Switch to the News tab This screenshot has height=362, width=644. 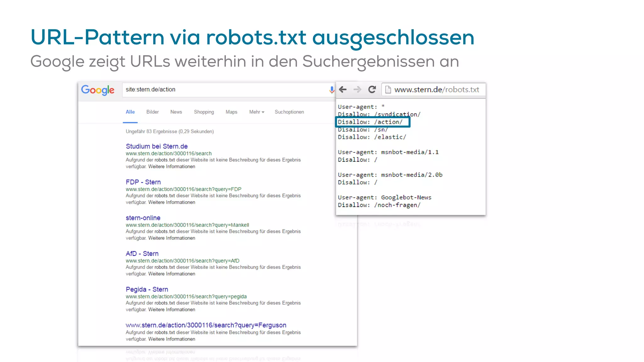176,112
